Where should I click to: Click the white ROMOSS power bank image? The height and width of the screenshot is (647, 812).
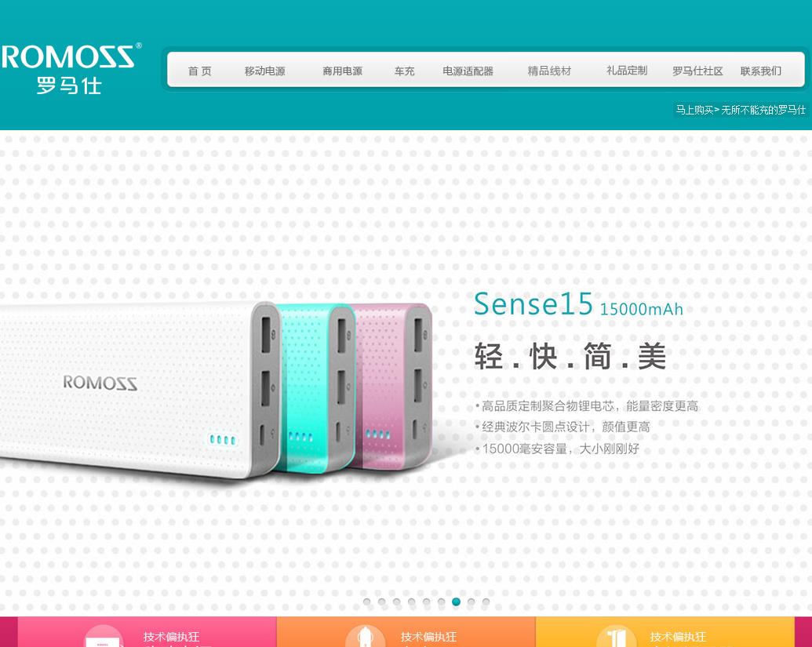[x=140, y=389]
